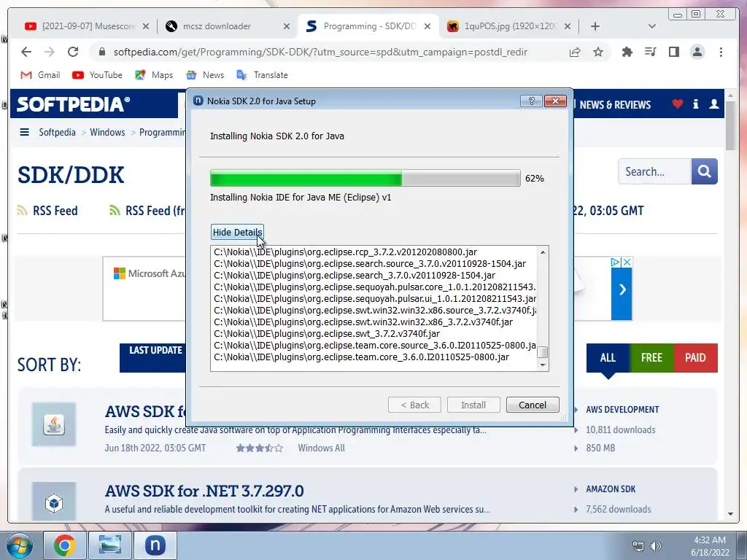Click the share page icon in address bar

pos(575,52)
